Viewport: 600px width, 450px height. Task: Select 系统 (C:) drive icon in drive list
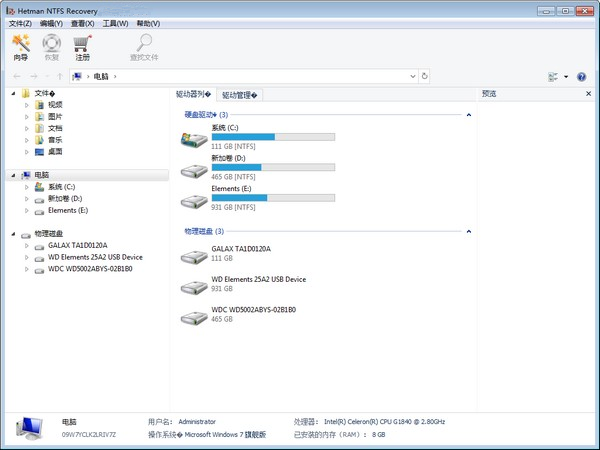click(x=194, y=140)
